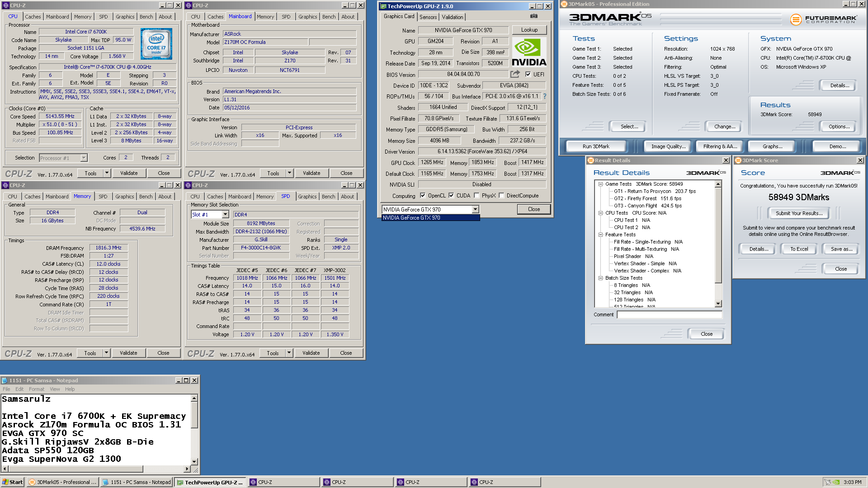Click the Save as button
The image size is (868, 488).
point(841,249)
